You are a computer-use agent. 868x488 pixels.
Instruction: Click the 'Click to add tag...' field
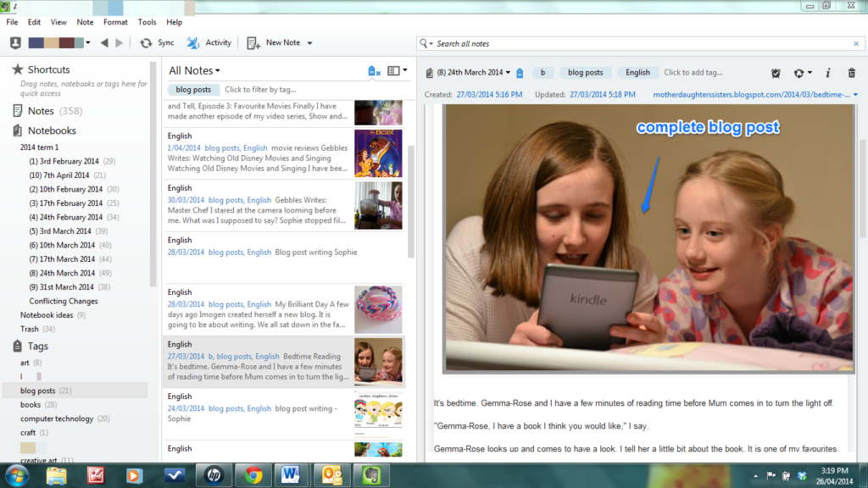coord(693,73)
